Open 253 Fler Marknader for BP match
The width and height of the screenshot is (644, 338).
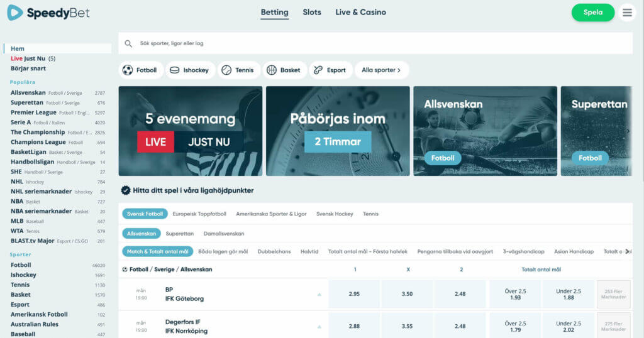point(614,294)
